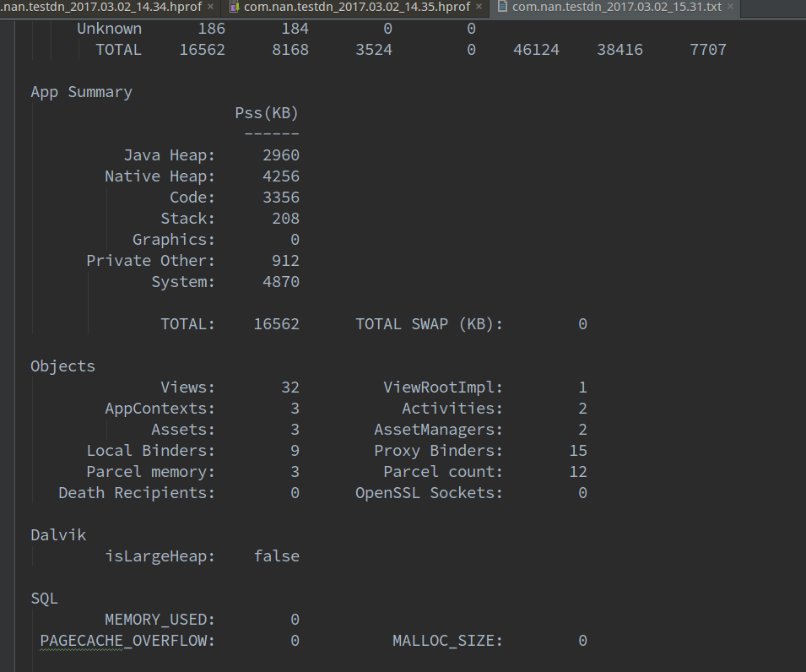Click the 'SQL' heading

pos(44,598)
